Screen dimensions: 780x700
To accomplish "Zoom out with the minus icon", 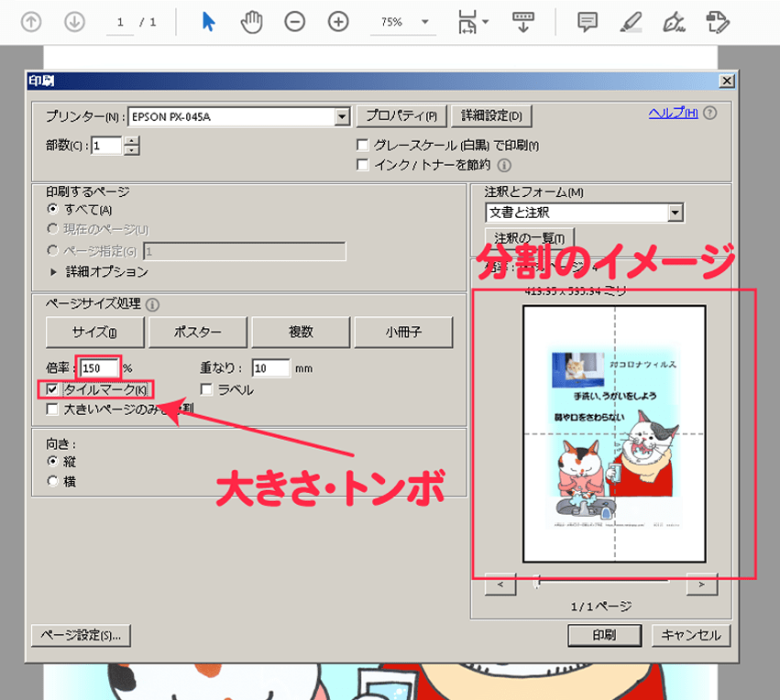I will (294, 22).
